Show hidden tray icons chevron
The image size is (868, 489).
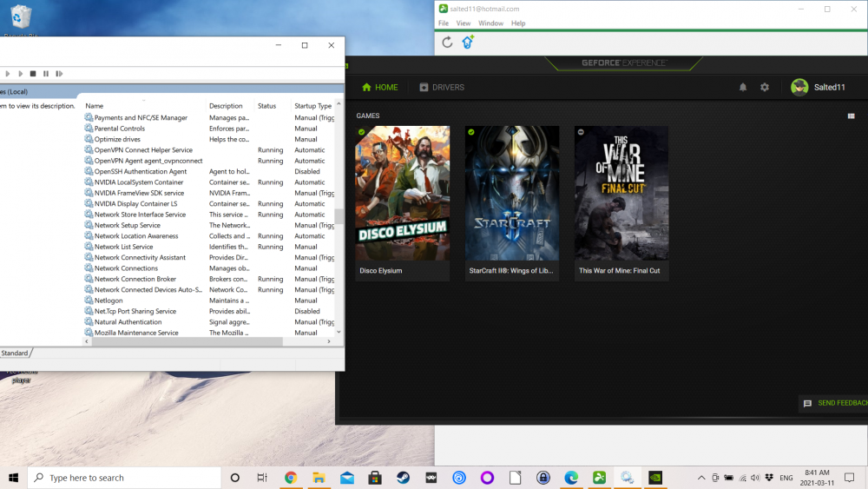click(701, 478)
